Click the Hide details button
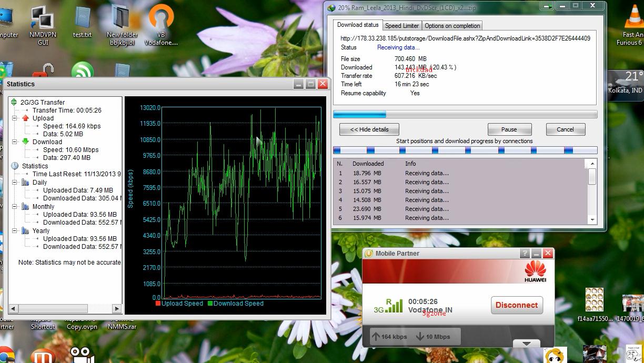This screenshot has height=363, width=644. click(369, 129)
